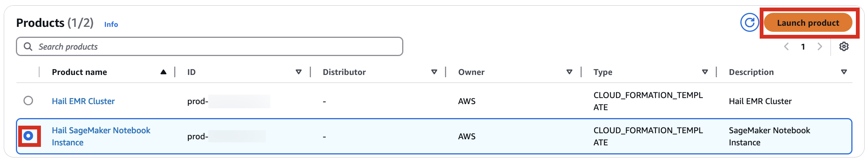Click the refresh products icon
Image resolution: width=868 pixels, height=162 pixels.
[749, 23]
